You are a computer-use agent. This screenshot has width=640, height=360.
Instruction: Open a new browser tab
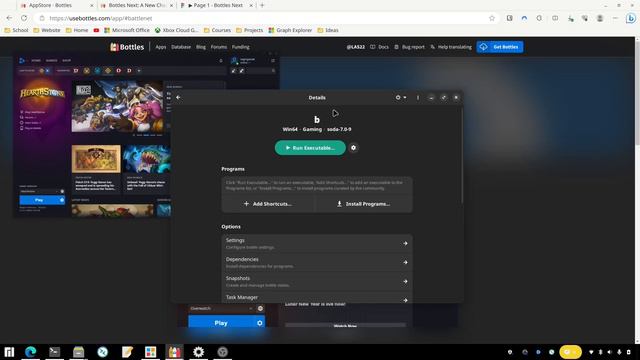[262, 5]
